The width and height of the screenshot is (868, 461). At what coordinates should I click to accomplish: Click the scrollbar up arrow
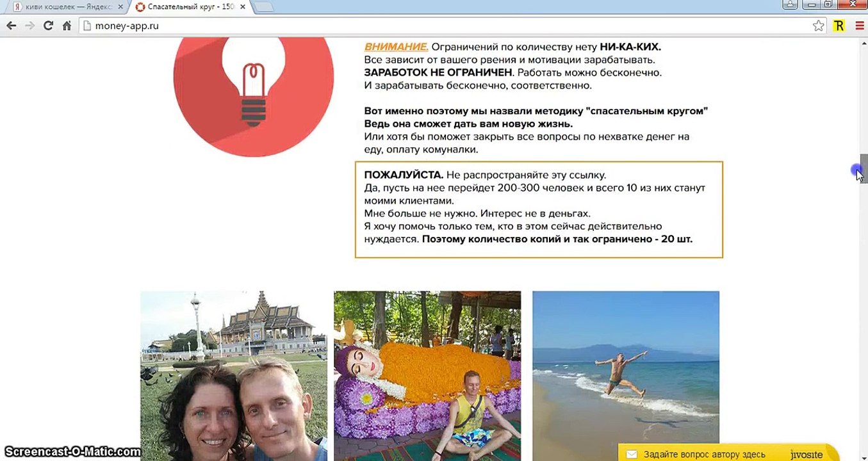coord(863,42)
